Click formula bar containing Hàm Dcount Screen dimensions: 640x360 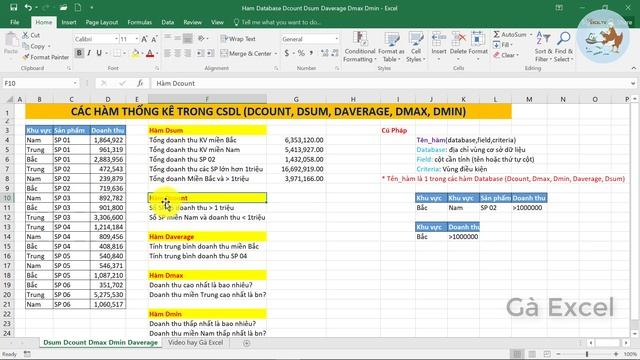tap(390, 83)
